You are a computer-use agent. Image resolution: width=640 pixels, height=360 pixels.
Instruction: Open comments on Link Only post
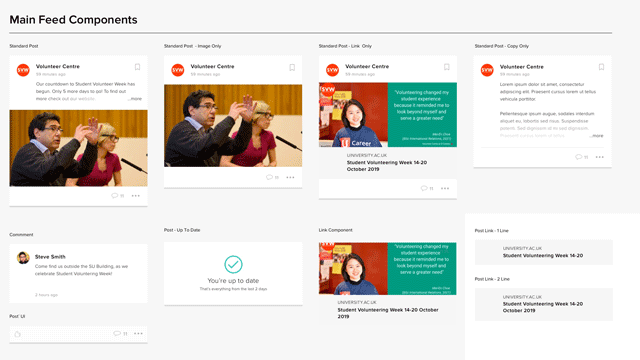tap(427, 188)
